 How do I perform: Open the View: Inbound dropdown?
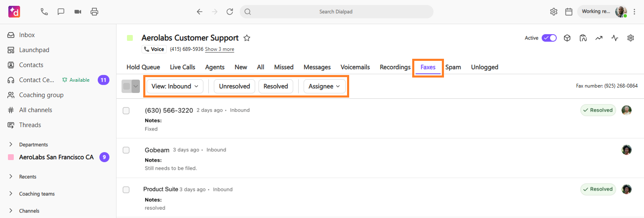(175, 86)
